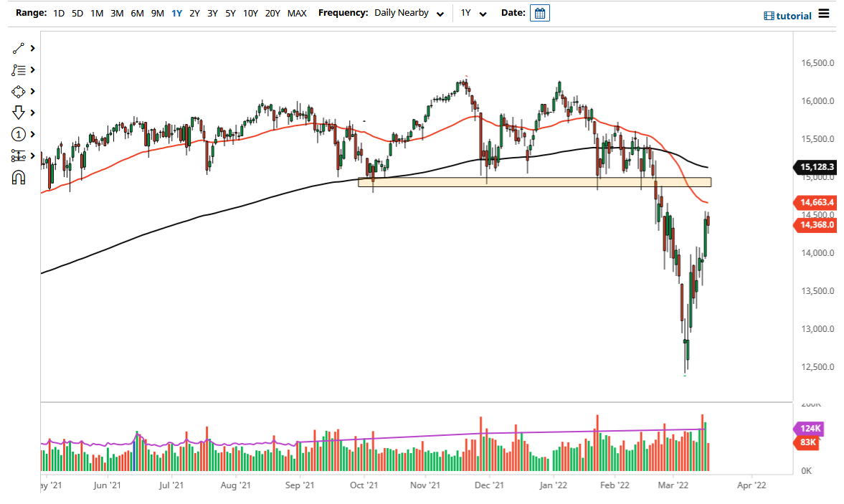Select the 1Y range link
Screen dimensions: 844x504
point(176,13)
